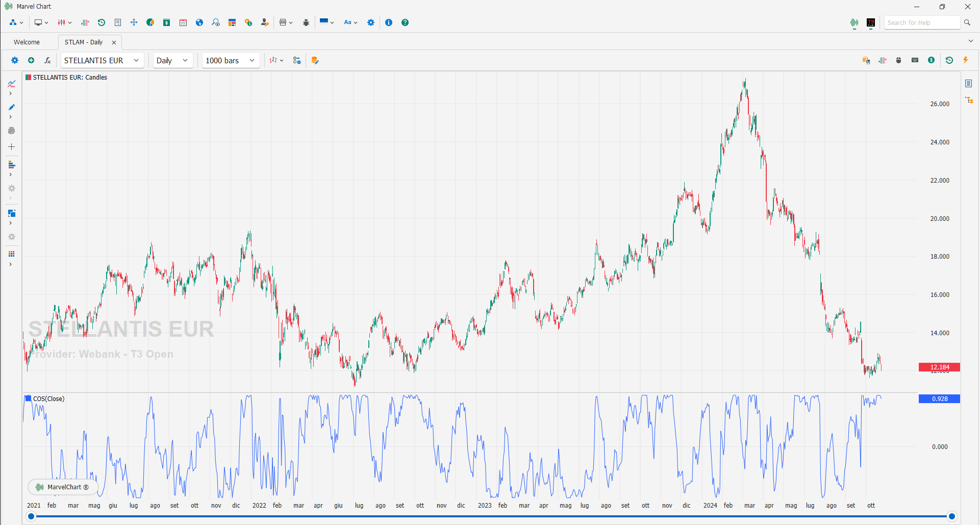Image resolution: width=980 pixels, height=525 pixels.
Task: Click the chart settings gear beside the plus icon
Action: 15,60
